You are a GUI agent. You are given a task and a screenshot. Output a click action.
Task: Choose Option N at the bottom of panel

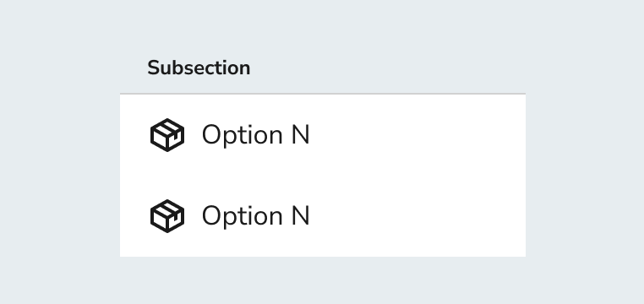pyautogui.click(x=322, y=216)
